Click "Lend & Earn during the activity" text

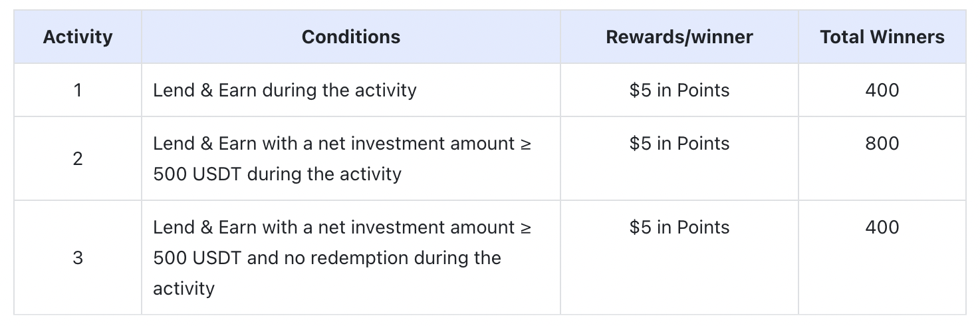coord(285,90)
